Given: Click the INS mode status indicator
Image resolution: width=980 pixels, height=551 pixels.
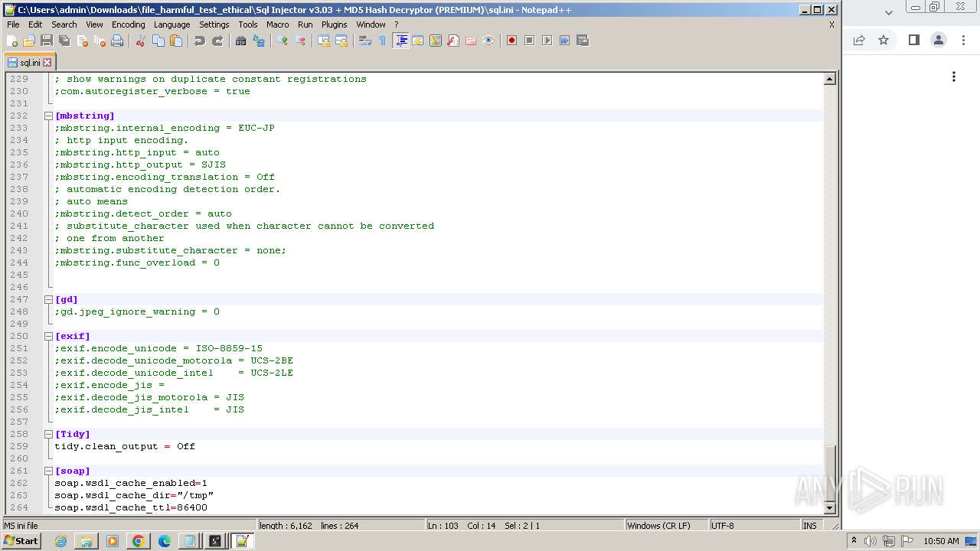Looking at the screenshot, I should pos(810,526).
